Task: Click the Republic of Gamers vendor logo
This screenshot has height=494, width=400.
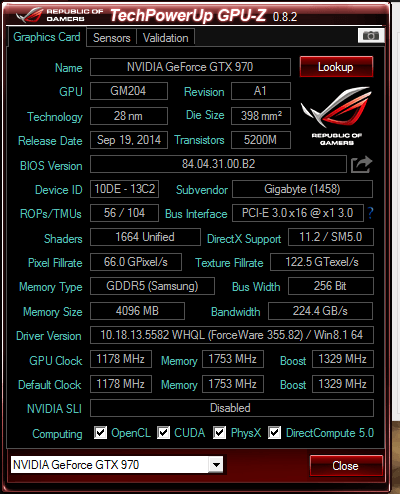Action: [336, 115]
